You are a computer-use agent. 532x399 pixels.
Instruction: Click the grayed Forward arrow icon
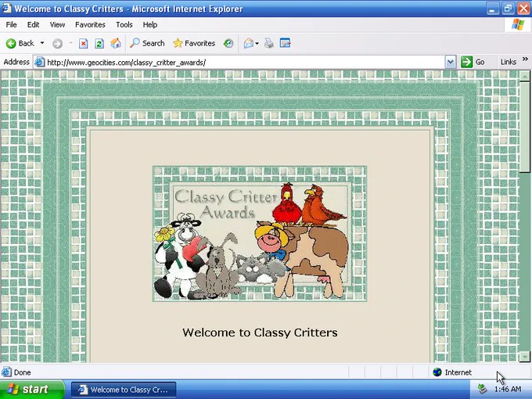(x=57, y=44)
